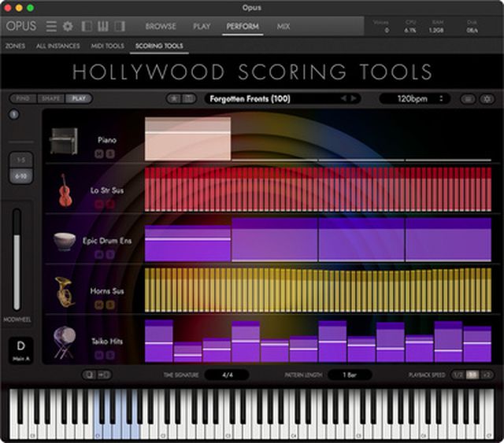Open the 120bpm tempo selector
This screenshot has height=443, width=504.
(x=414, y=98)
